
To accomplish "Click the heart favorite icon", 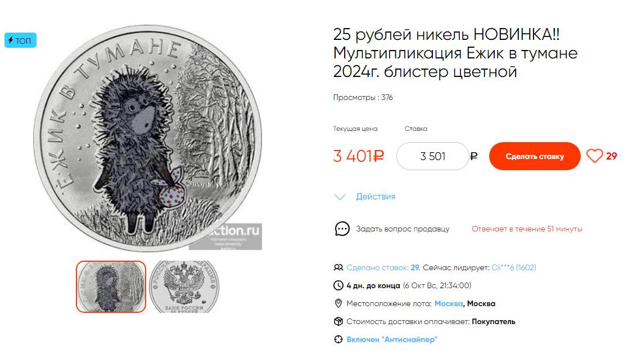I will (x=594, y=156).
